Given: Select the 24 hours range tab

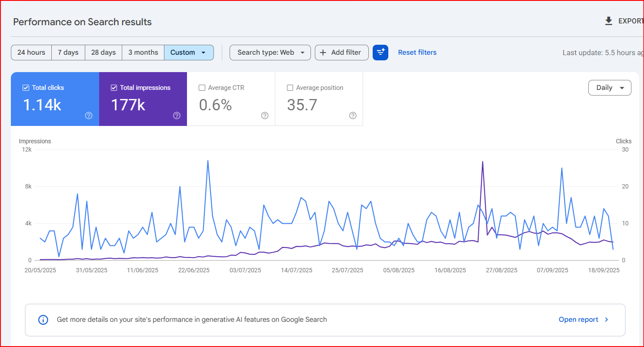Looking at the screenshot, I should tap(31, 53).
